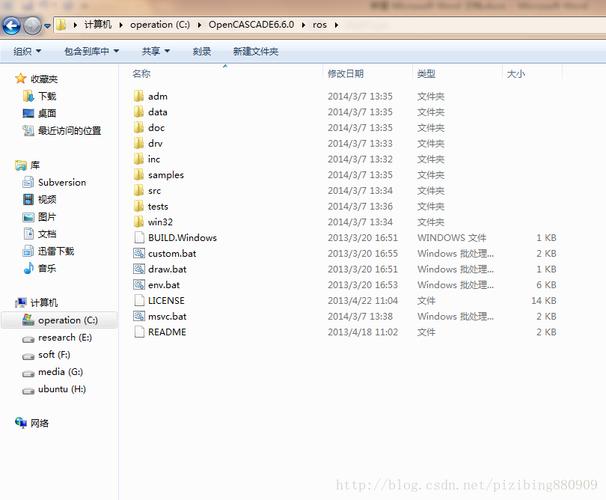Click the WINDOWS 文件 type of BUILD.Windows
The image size is (606, 500).
(452, 238)
